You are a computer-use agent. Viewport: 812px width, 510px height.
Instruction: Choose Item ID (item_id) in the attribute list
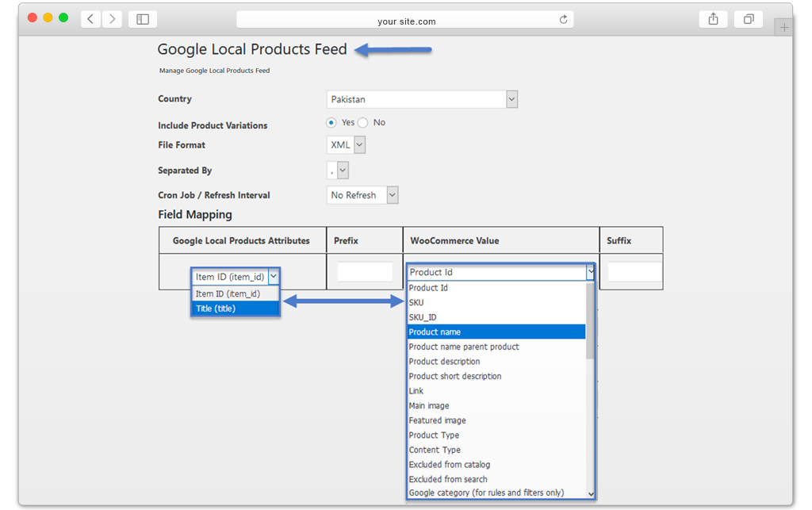click(x=236, y=293)
